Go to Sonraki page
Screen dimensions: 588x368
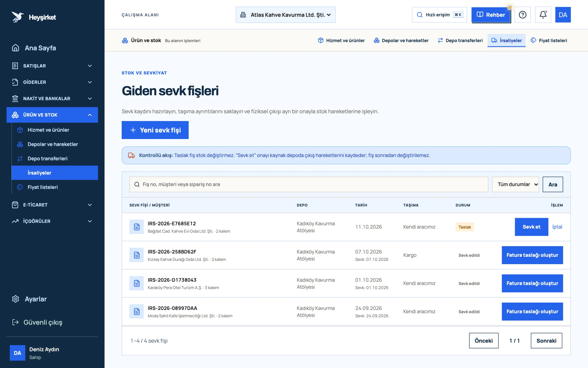(x=546, y=340)
